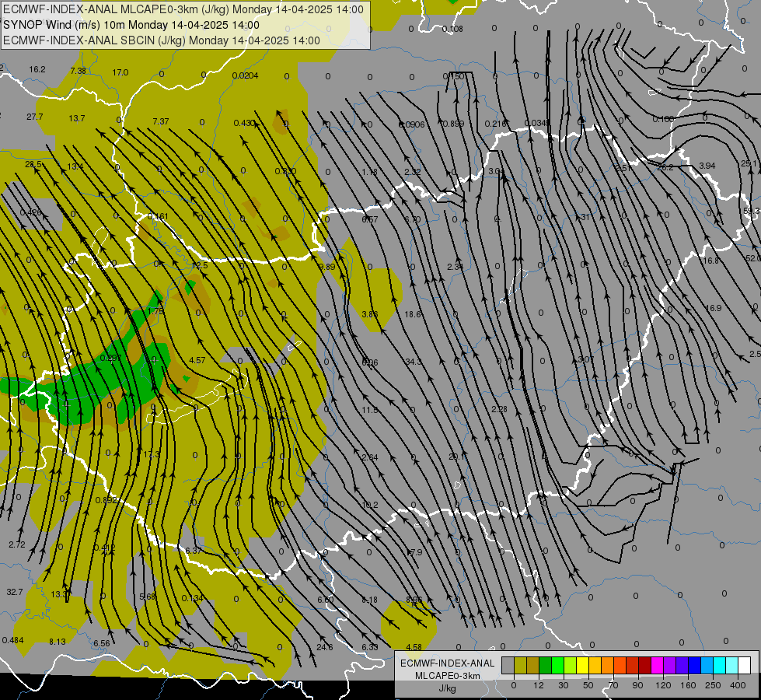The width and height of the screenshot is (761, 700).
Task: Click the map value 0.297
Action: coord(110,358)
